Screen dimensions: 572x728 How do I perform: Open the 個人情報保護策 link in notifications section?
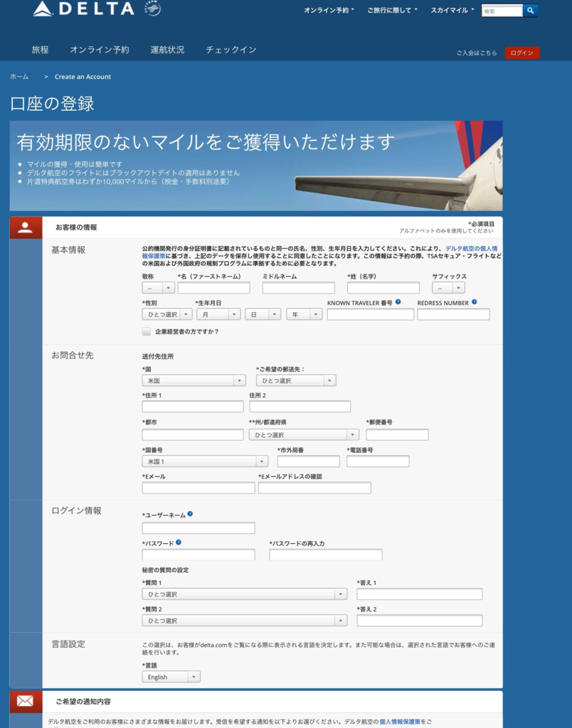pos(400,722)
